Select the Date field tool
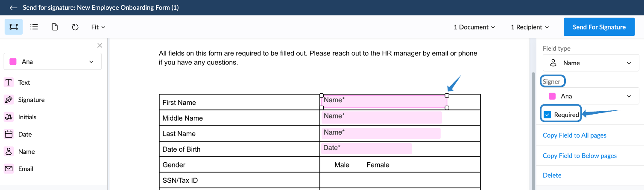The width and height of the screenshot is (644, 190). point(18,134)
